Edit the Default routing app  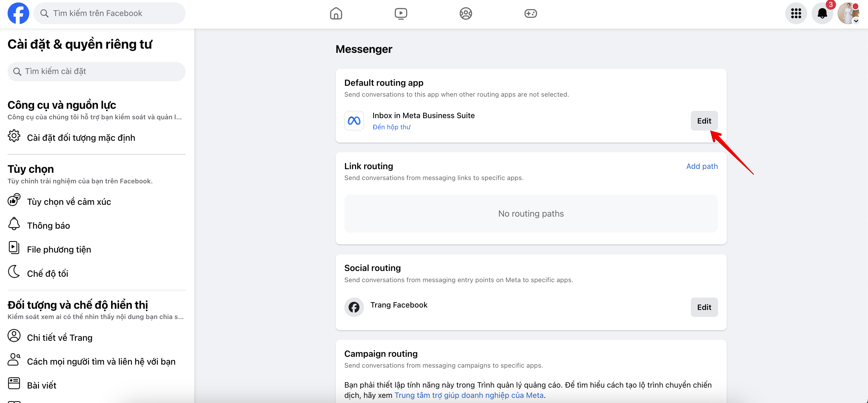(x=704, y=121)
